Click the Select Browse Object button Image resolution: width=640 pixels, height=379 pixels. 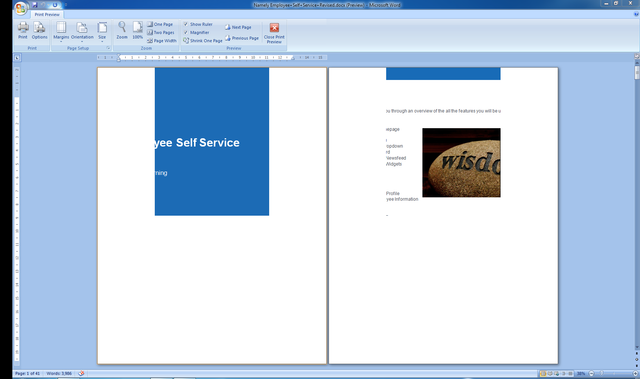tap(637, 359)
